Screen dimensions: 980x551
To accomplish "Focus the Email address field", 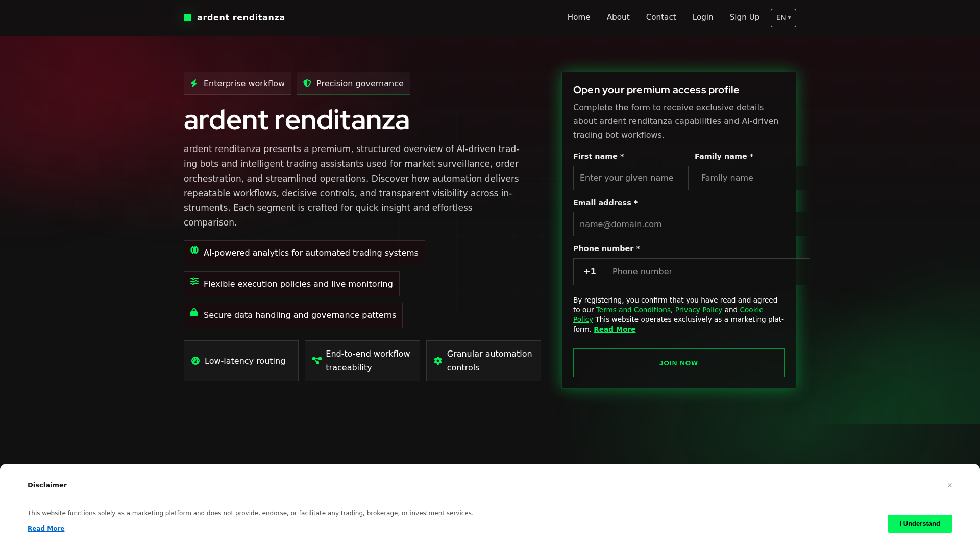I will click(x=692, y=224).
